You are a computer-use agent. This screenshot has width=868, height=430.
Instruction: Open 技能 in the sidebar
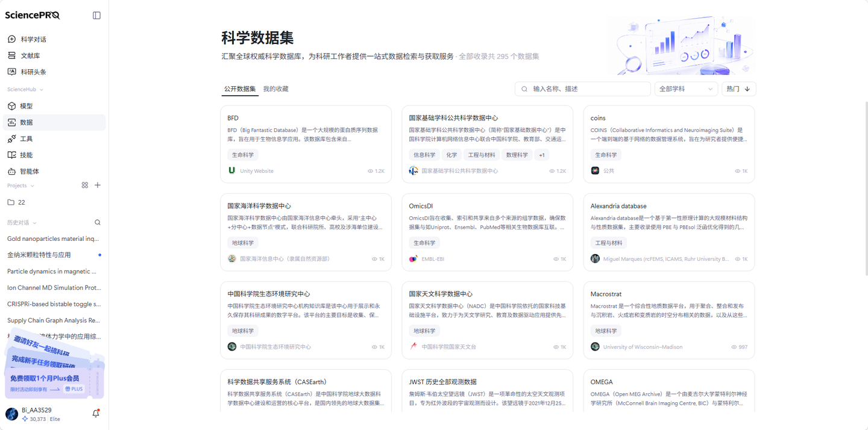(54, 155)
